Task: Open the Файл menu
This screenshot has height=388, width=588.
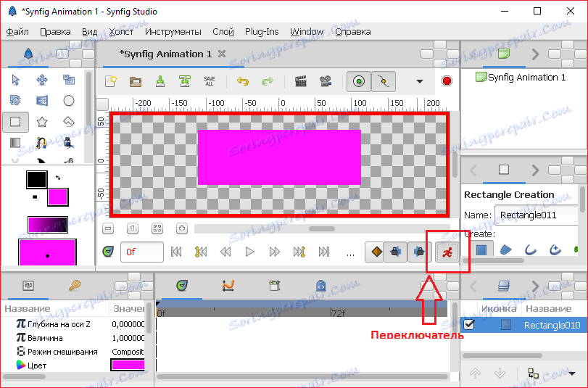Action: (x=17, y=32)
